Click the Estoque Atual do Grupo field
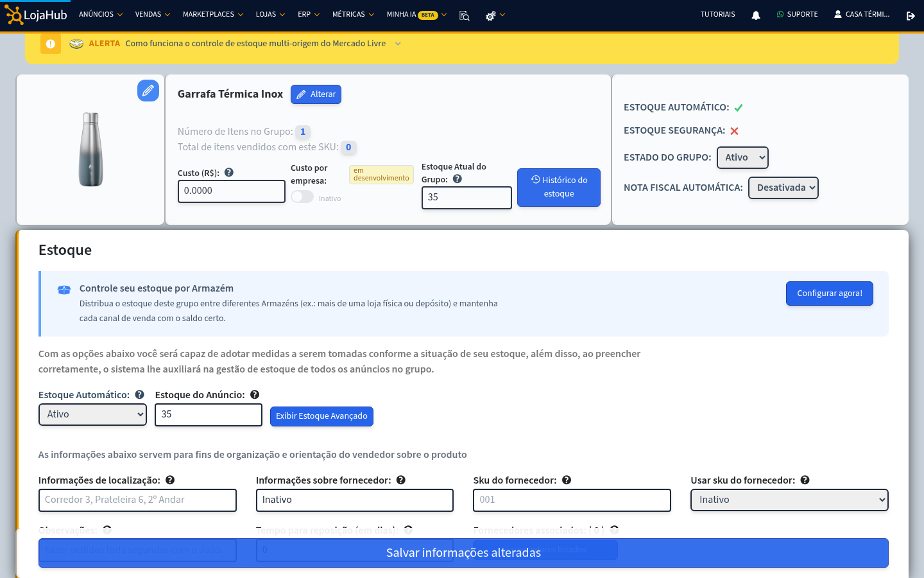924x578 pixels. (466, 198)
